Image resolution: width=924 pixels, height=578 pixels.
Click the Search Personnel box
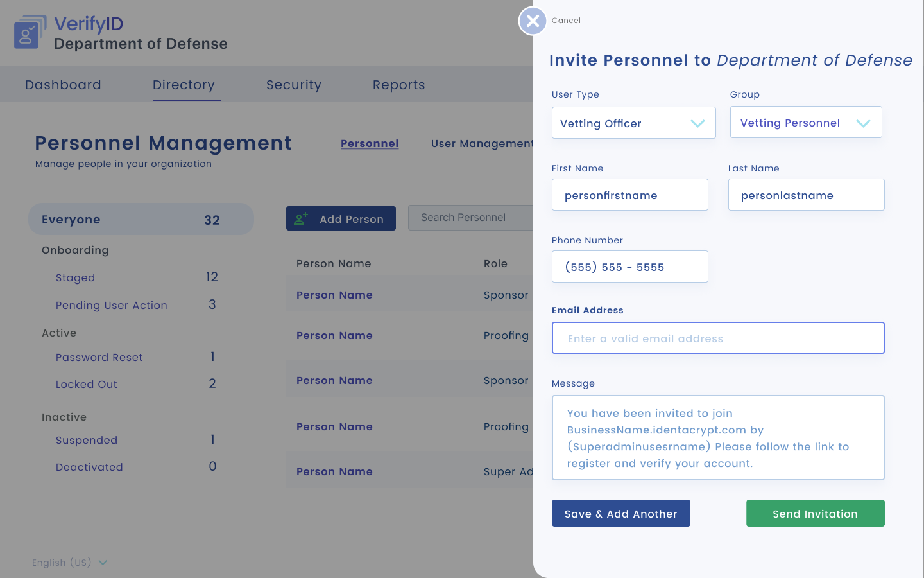[x=470, y=218]
